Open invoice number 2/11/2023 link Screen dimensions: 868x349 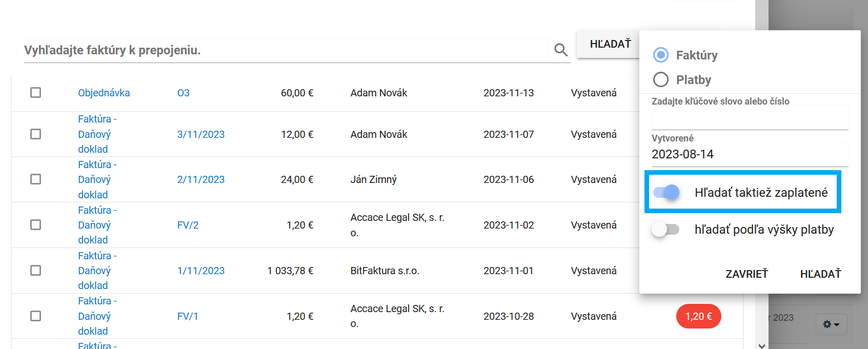tap(200, 179)
